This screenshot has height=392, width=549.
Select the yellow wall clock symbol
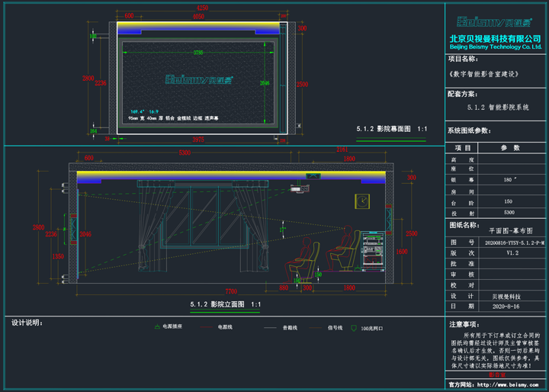(362, 201)
